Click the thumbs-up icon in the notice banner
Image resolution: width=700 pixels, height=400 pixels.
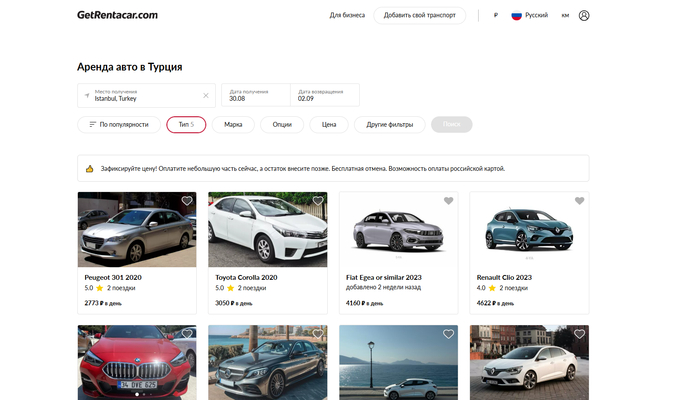click(90, 168)
